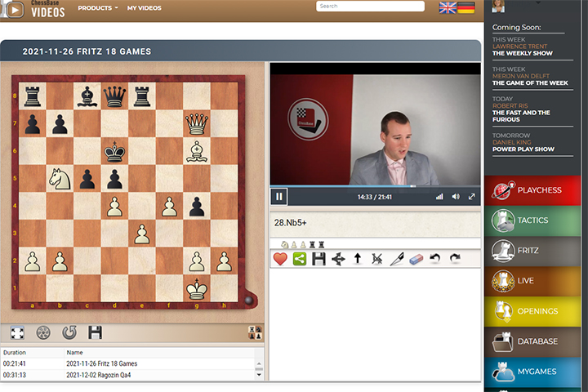Redo the move arrow
Viewport: 588px width, 392px height.
455,258
